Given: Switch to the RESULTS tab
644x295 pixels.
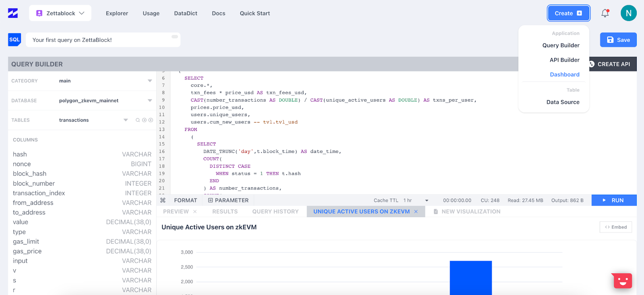Looking at the screenshot, I should coord(225,212).
